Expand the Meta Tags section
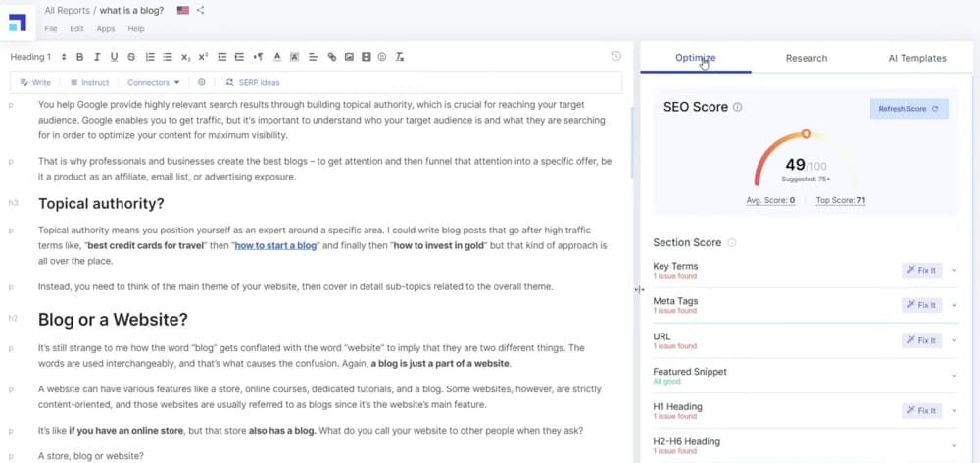The image size is (980, 463). 954,305
